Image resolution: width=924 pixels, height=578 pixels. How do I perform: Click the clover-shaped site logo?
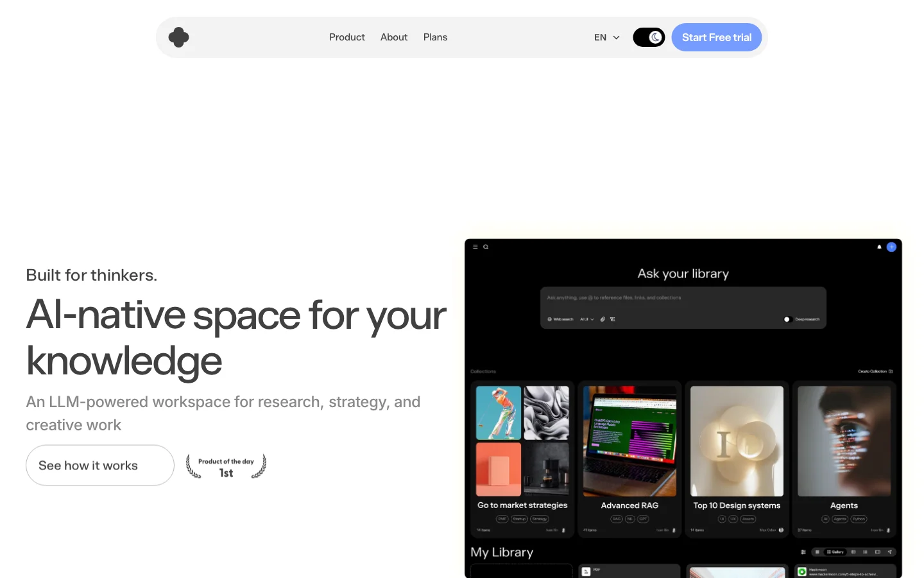tap(178, 37)
